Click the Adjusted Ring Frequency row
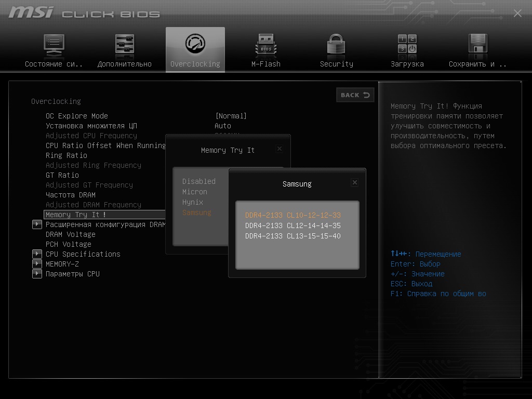The height and width of the screenshot is (399, 532). coord(94,165)
